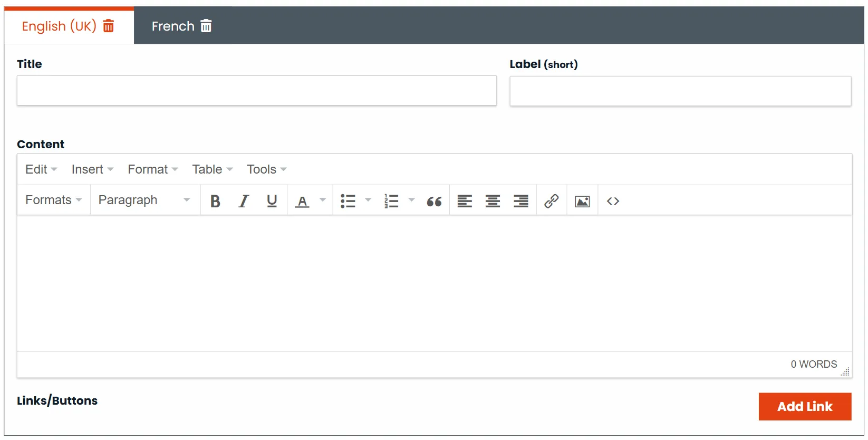Toggle bold formatting
The image size is (868, 440).
click(x=215, y=201)
